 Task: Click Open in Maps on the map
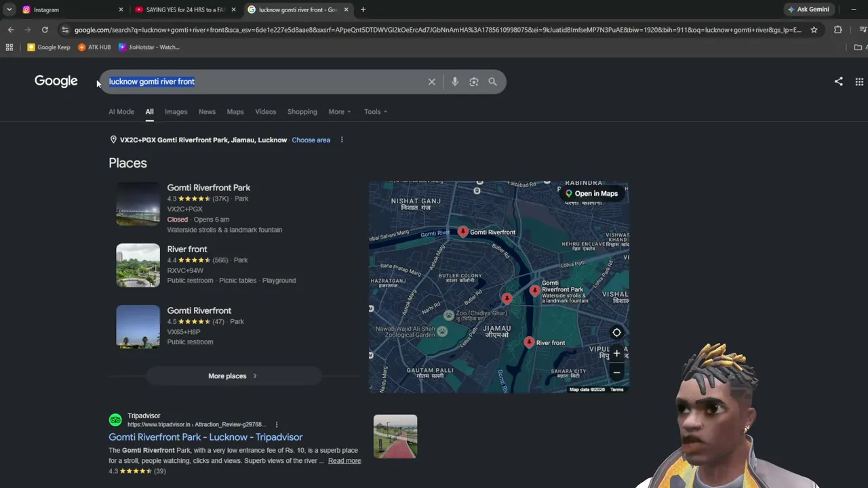tap(591, 194)
